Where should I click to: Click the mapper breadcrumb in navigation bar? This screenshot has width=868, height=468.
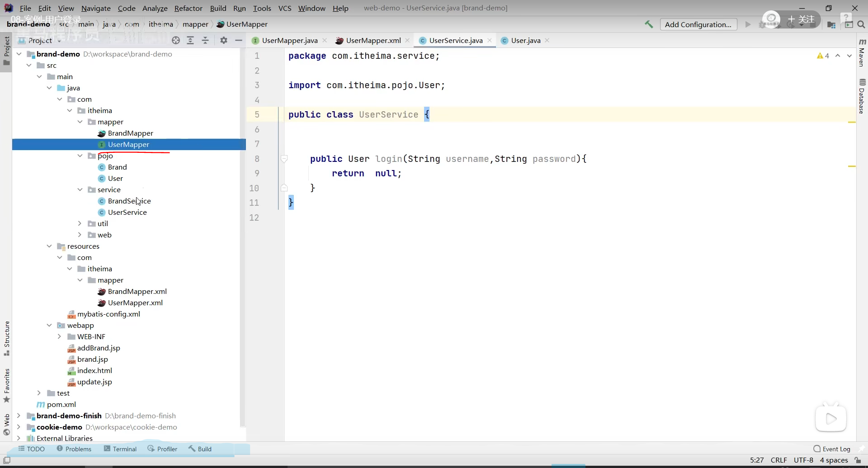coord(195,24)
